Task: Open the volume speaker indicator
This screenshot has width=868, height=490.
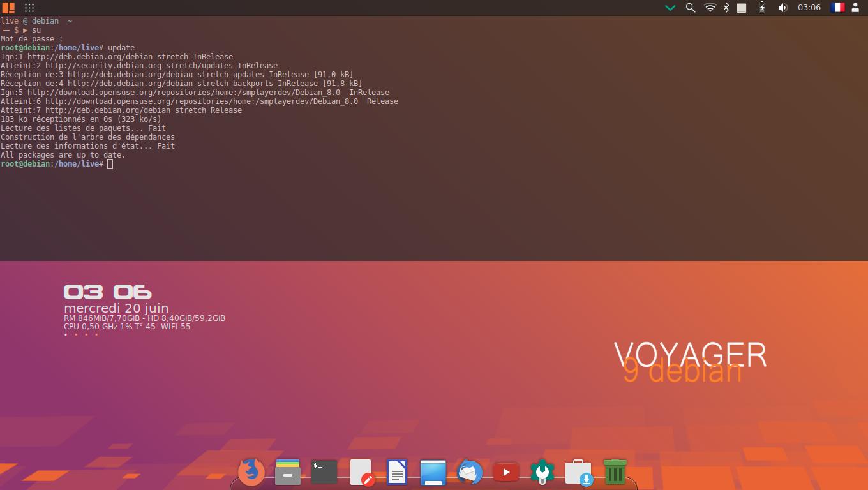Action: (782, 8)
